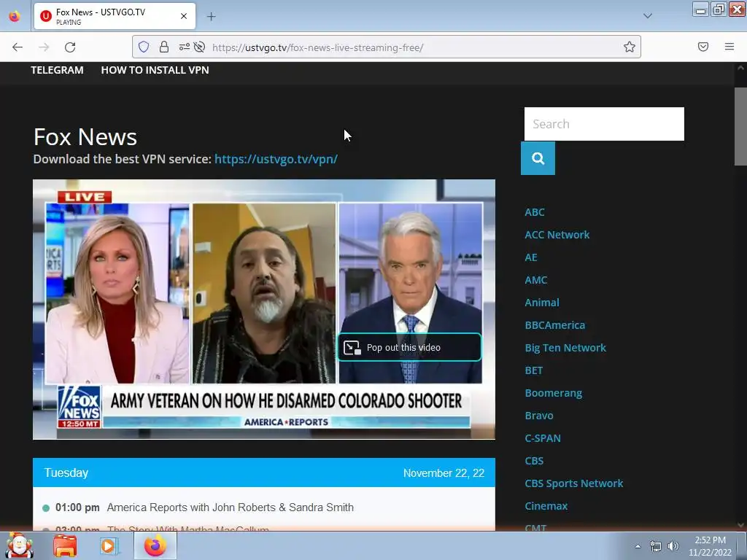Viewport: 747px width, 560px height.
Task: Open the HOW TO INSTALL VPN menu item
Action: (x=155, y=70)
